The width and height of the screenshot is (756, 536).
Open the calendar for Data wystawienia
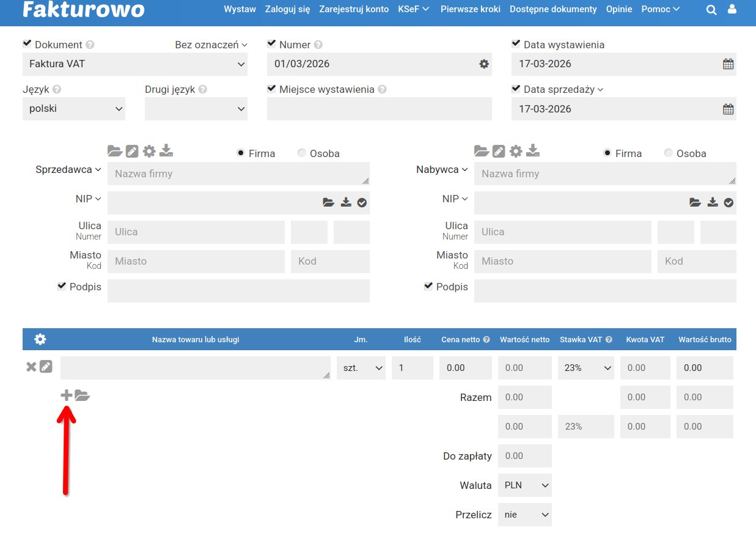coord(728,64)
